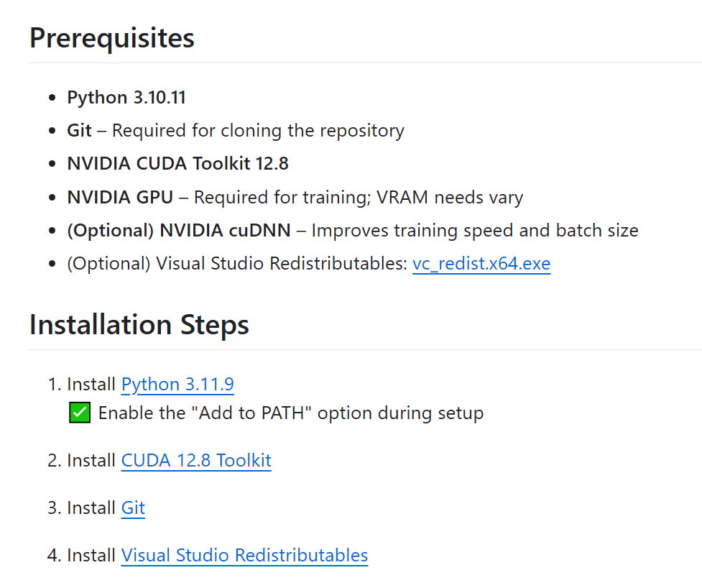The image size is (702, 588).
Task: Click the Installation Steps heading
Action: click(x=139, y=325)
